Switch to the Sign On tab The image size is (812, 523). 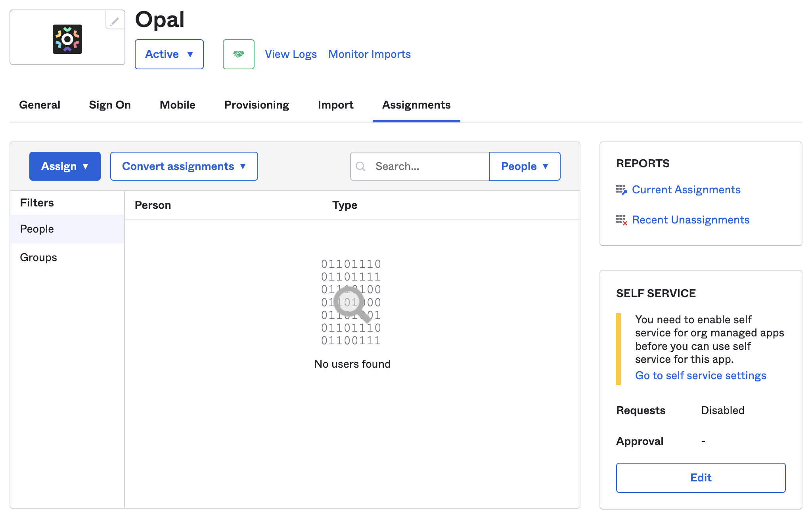tap(110, 105)
